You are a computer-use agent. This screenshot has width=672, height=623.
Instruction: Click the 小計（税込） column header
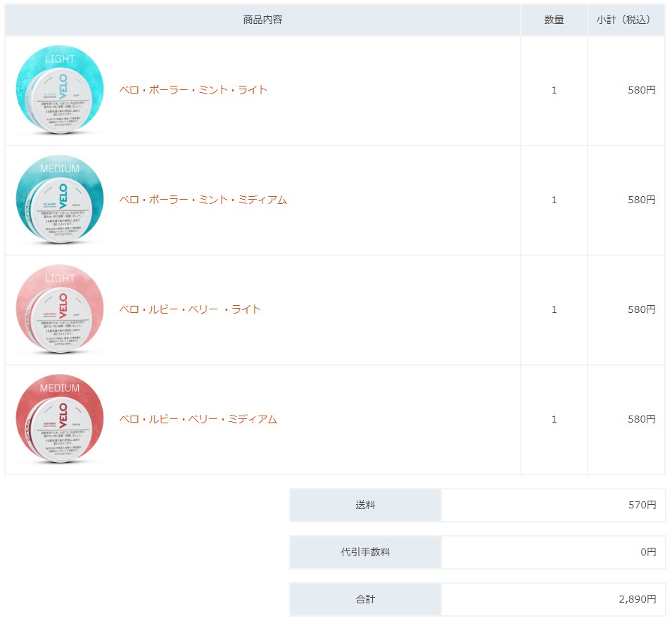pyautogui.click(x=626, y=20)
